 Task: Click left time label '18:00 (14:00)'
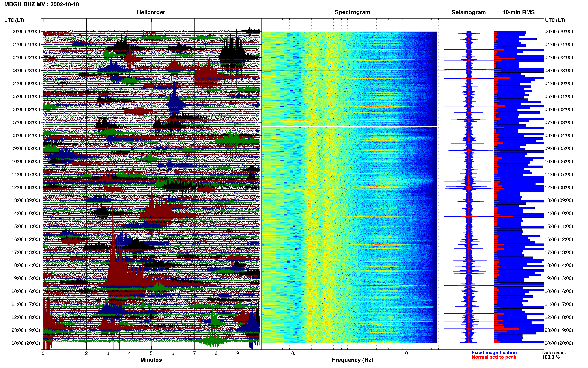pos(26,265)
